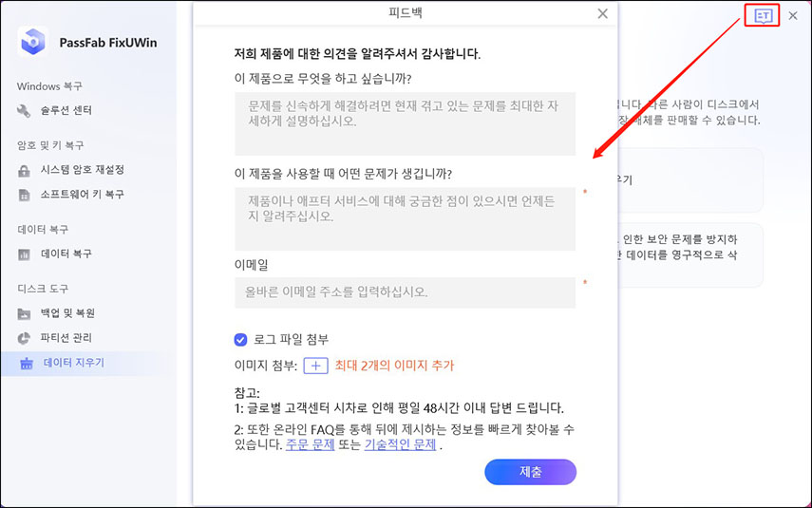812x508 pixels.
Task: Click the 로그 파일 첨부 label
Action: (x=291, y=340)
